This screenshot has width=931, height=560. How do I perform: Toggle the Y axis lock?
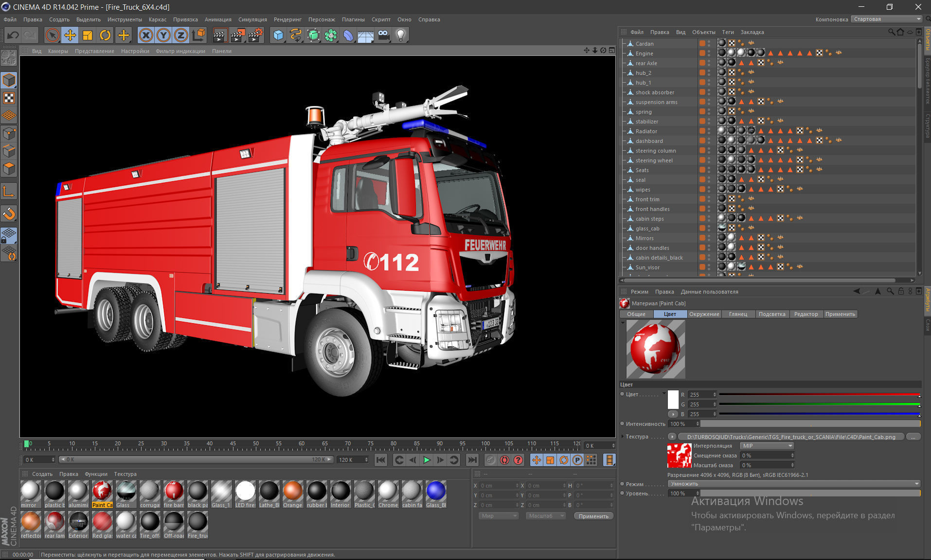point(163,35)
